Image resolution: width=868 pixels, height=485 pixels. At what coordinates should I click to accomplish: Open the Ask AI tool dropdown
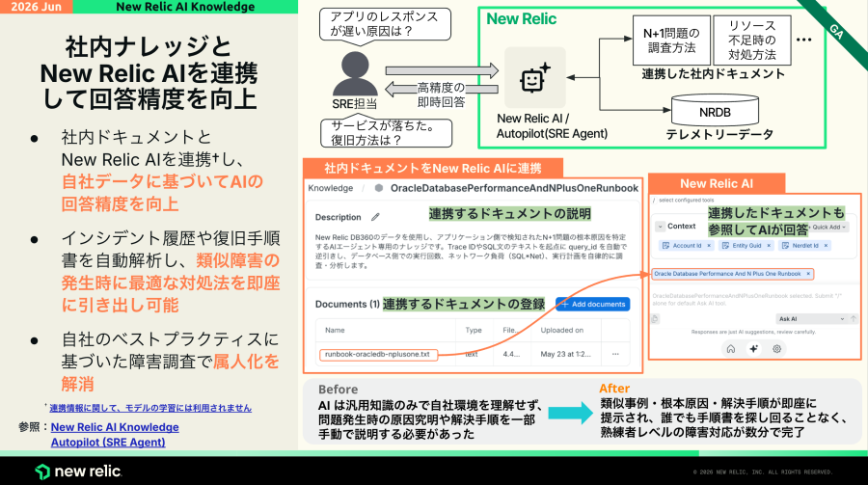pyautogui.click(x=811, y=319)
